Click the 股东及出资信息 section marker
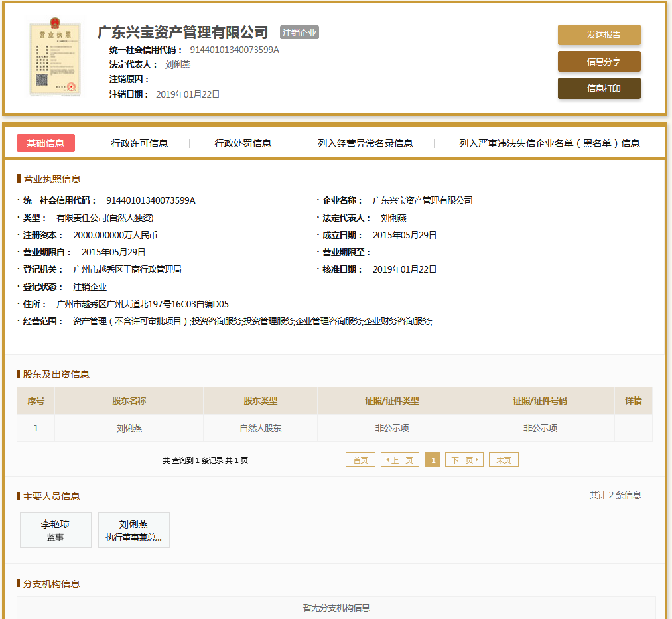 [52, 374]
